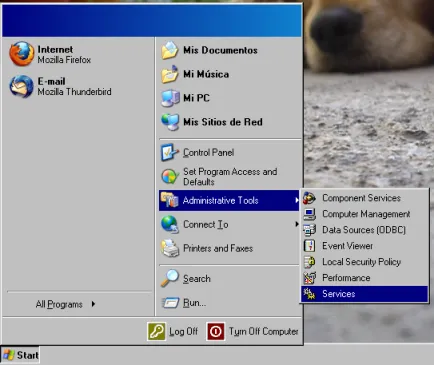Click the Mis Sitios de Red icon
Screen dimensions: 434x365
tap(170, 122)
